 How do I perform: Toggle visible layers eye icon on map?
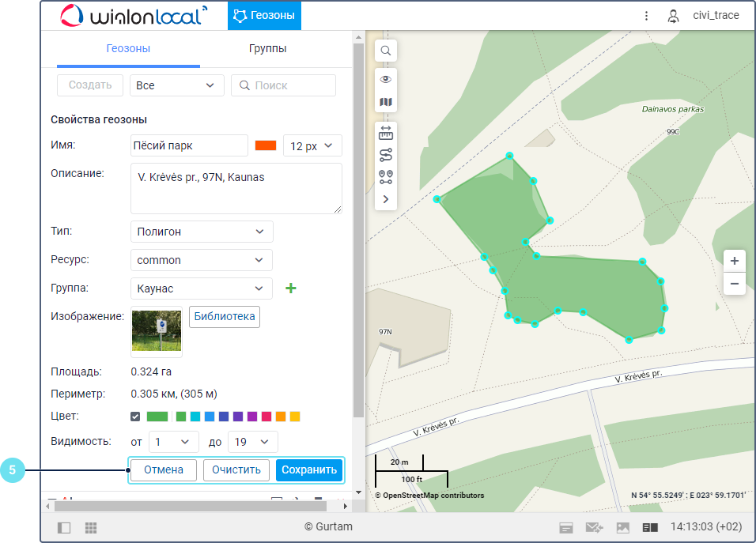coord(386,80)
